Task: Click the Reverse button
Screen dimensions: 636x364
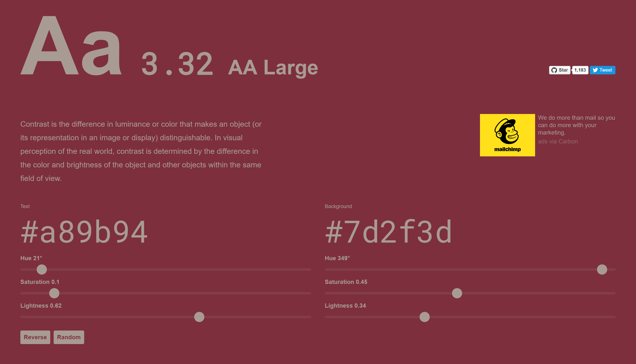Action: point(35,337)
